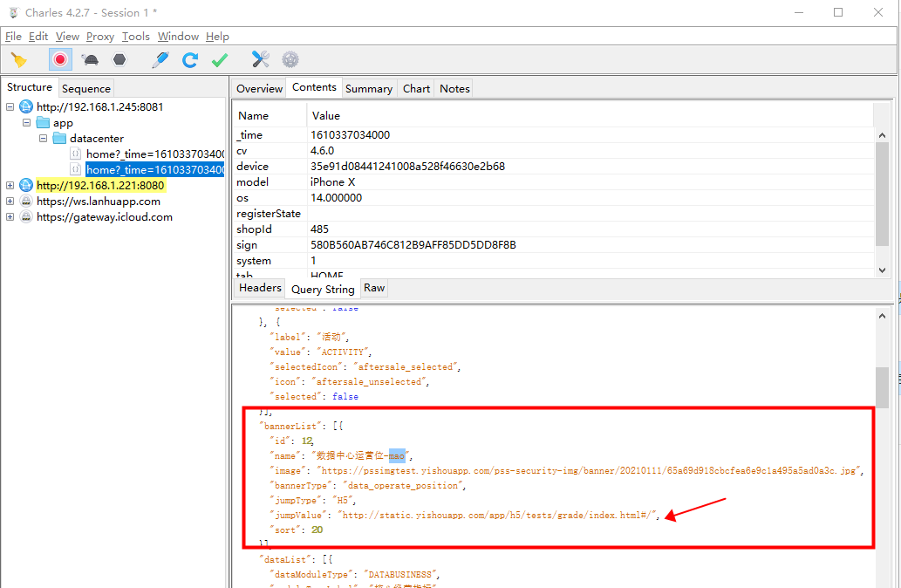Image resolution: width=901 pixels, height=588 pixels.
Task: Click the lock icon of gateway.icloud.com
Action: pyautogui.click(x=26, y=216)
